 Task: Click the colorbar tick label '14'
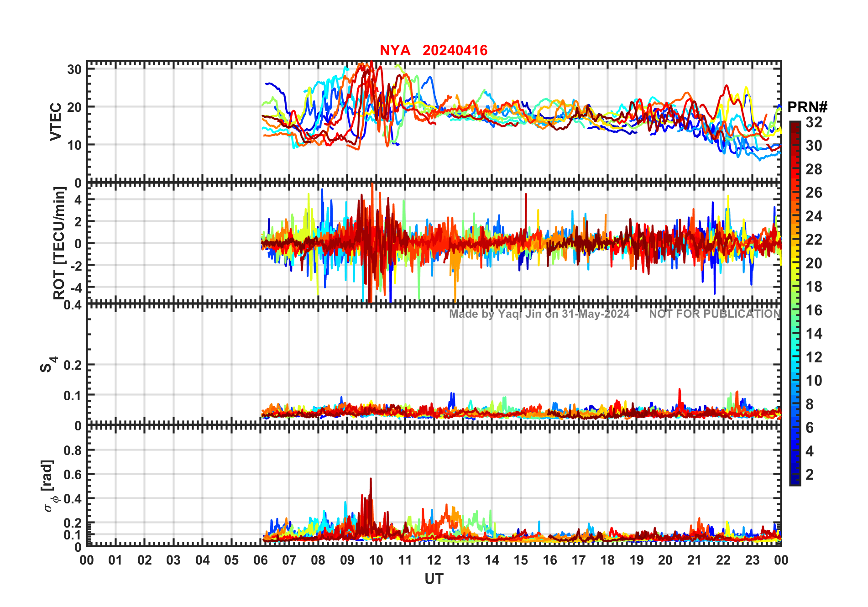click(x=814, y=334)
